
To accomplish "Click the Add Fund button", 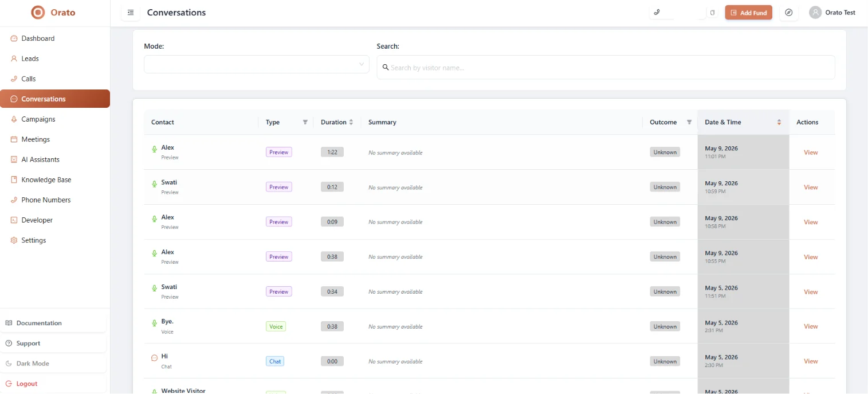I will pyautogui.click(x=748, y=13).
